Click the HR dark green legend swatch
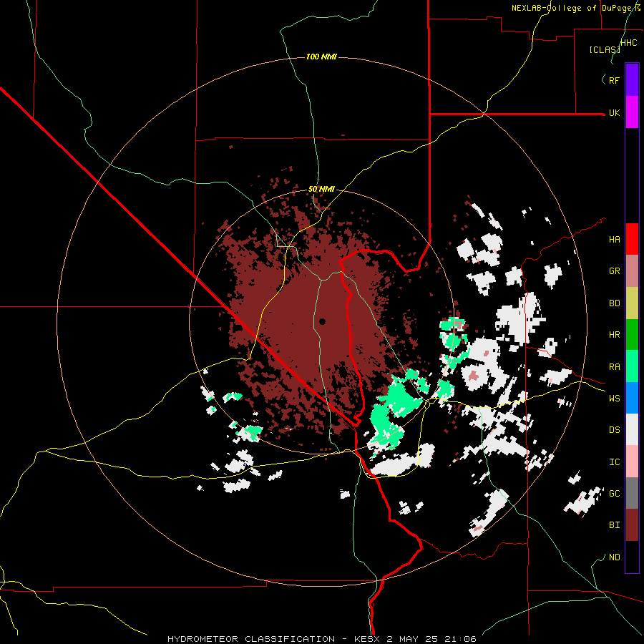This screenshot has width=644, height=644. pos(632,335)
